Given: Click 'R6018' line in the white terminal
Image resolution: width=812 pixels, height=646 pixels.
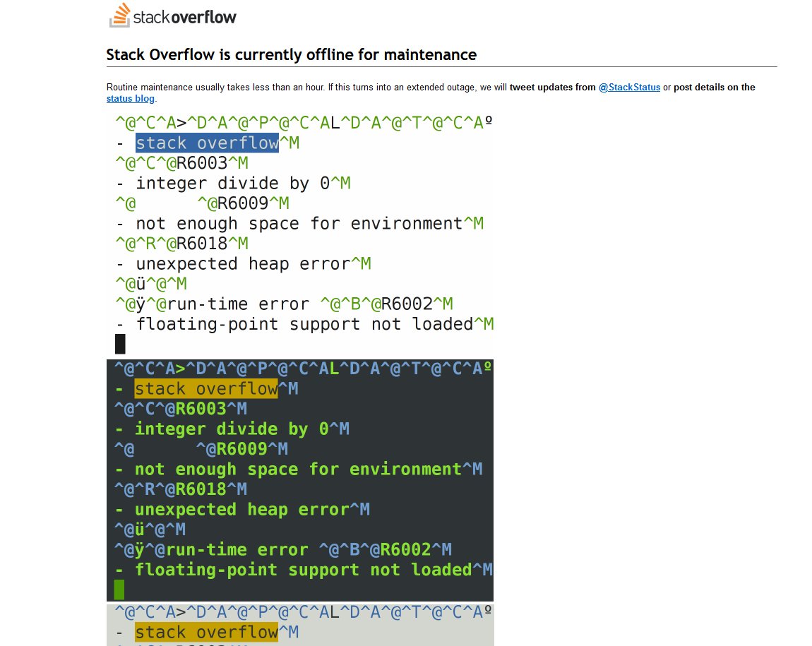Looking at the screenshot, I should [181, 244].
